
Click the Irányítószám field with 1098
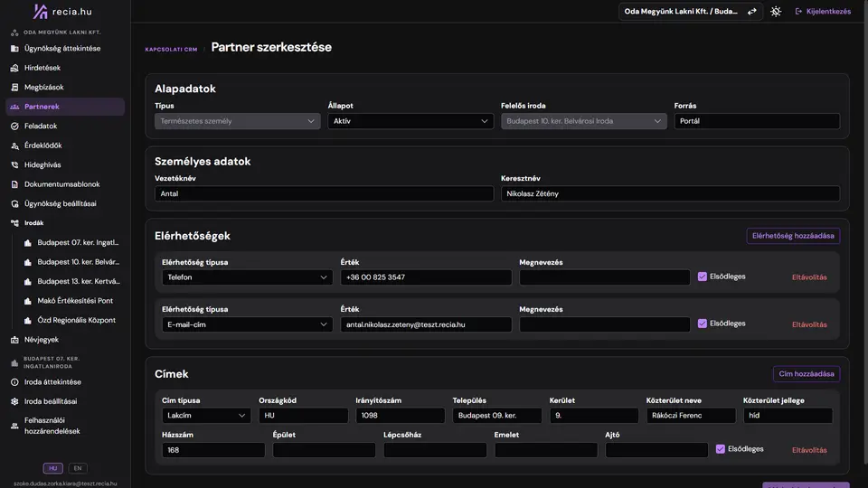pyautogui.click(x=401, y=416)
